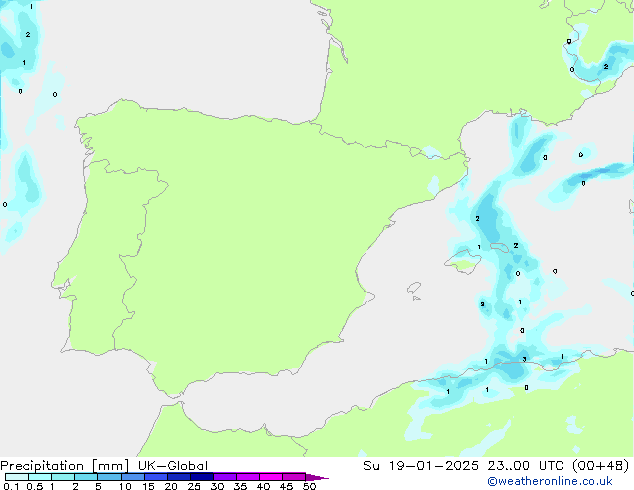Select the 0.5–1 mm legend color

[x=40, y=477]
